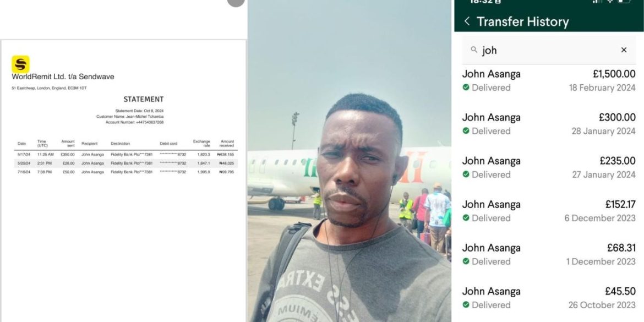This screenshot has height=322, width=644.
Task: Click the Transfer History title
Action: 522,21
